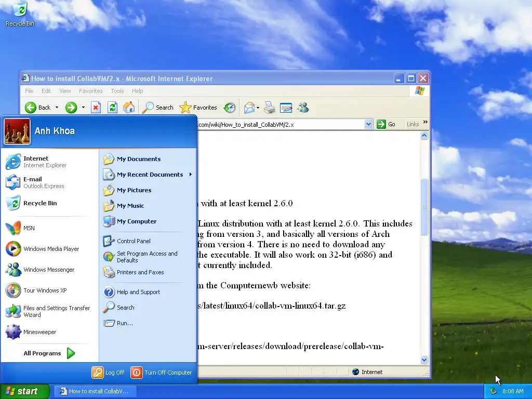The height and width of the screenshot is (399, 532).
Task: Stop page loading with the red X icon
Action: tap(96, 108)
